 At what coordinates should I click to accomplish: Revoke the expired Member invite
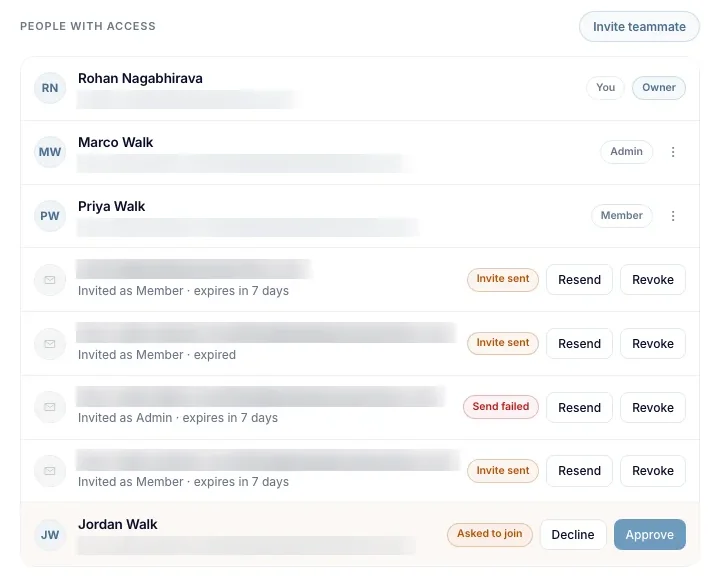coord(652,343)
